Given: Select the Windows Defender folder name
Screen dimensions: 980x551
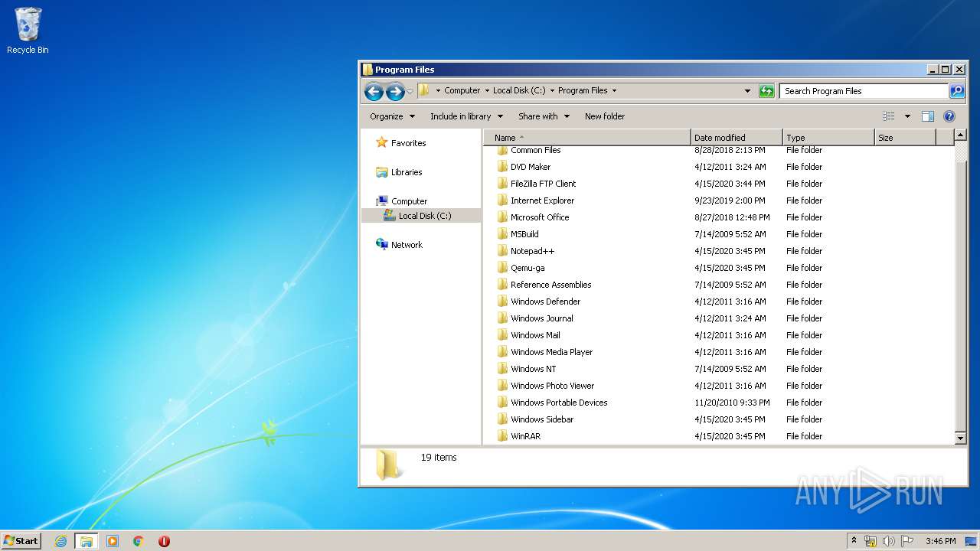Looking at the screenshot, I should [x=545, y=302].
